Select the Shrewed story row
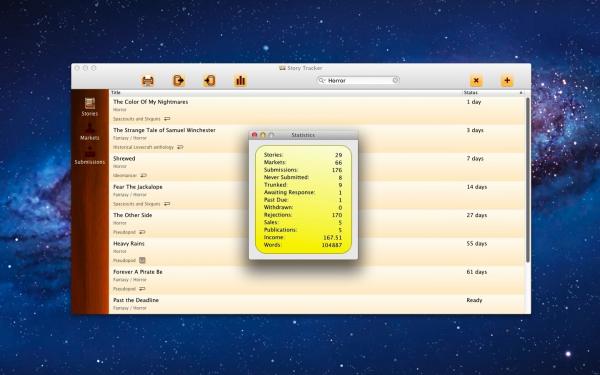Viewport: 600px width, 375px height. coord(124,158)
